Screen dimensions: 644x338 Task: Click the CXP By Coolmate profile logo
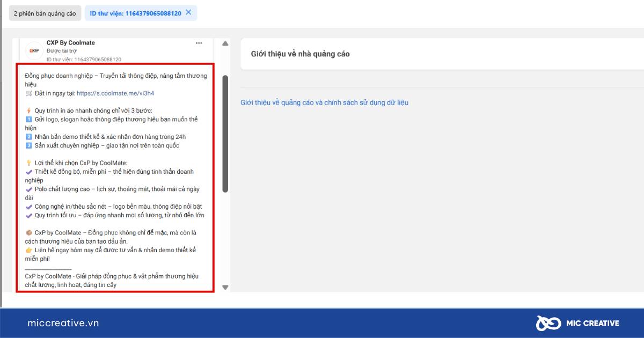click(34, 50)
